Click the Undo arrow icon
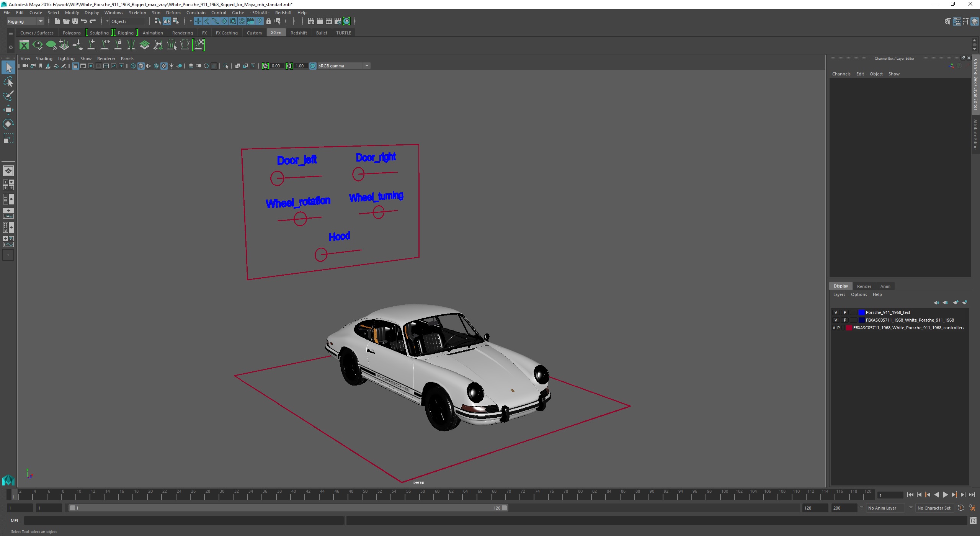 (84, 21)
